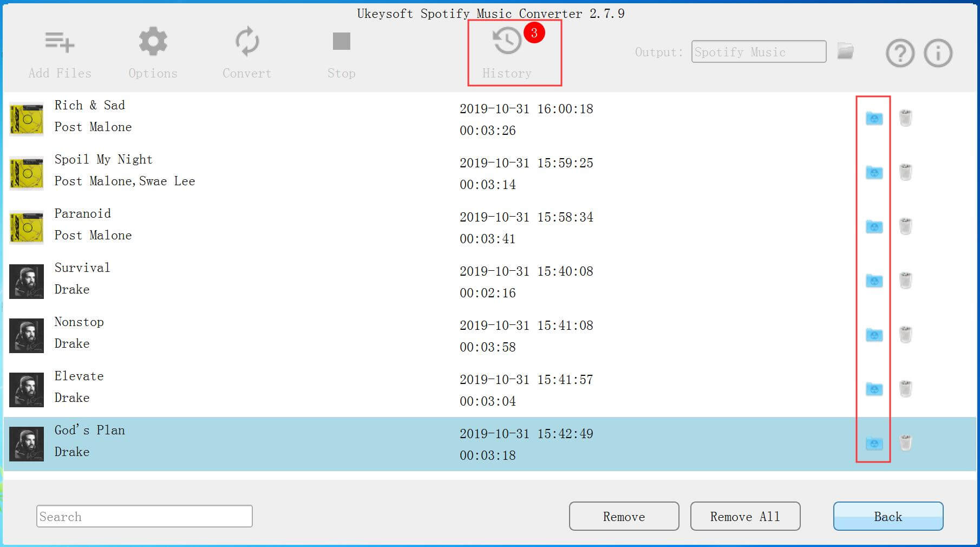Delete the Nonstop history entry

pyautogui.click(x=905, y=335)
